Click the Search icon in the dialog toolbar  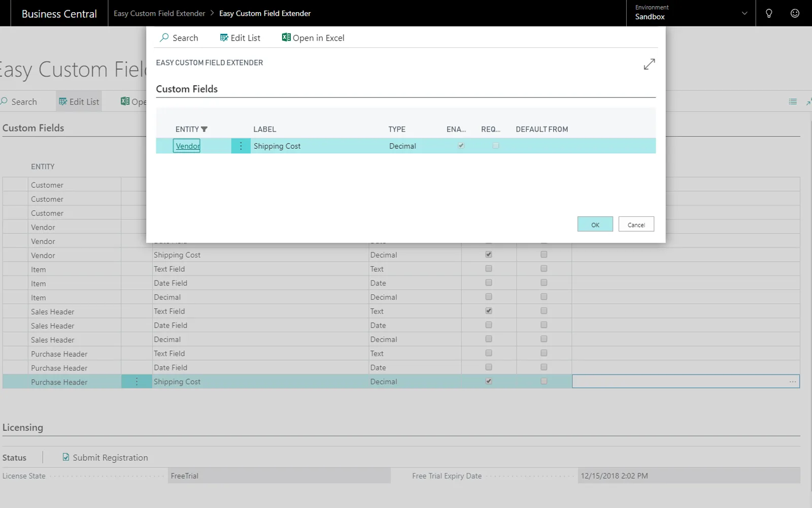point(164,38)
